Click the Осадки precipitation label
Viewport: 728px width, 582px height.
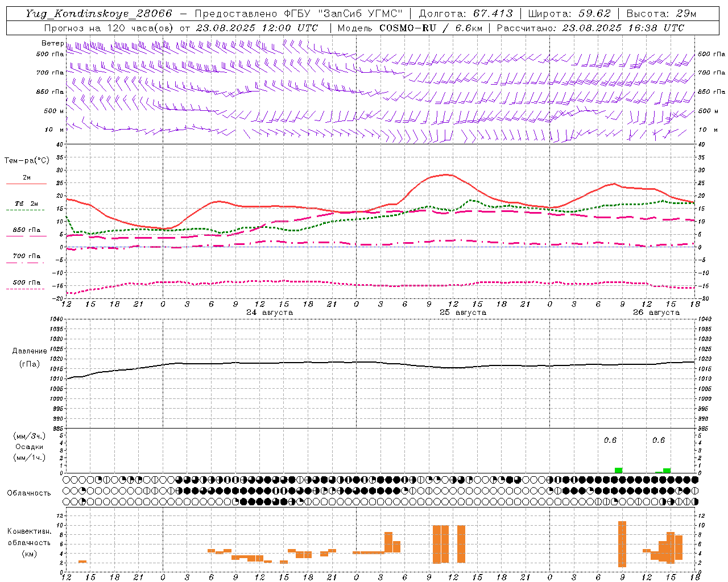coord(30,447)
